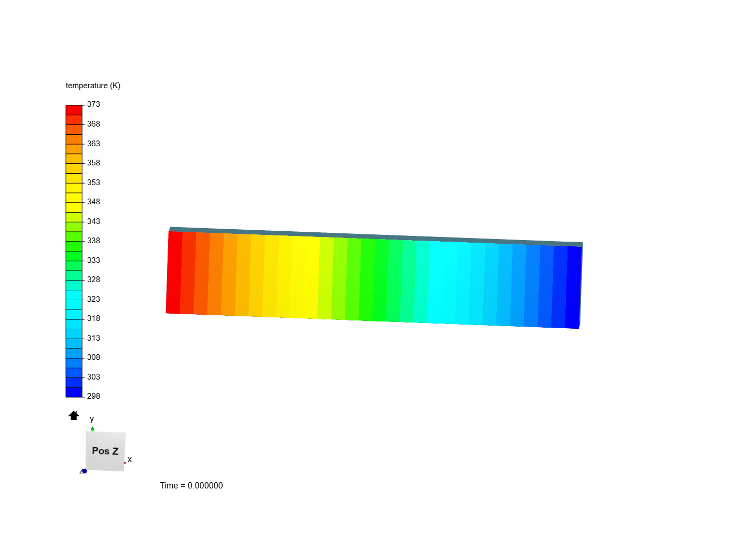747x560 pixels.
Task: Click the cyan legend swatch near 323
Action: pyautogui.click(x=74, y=295)
